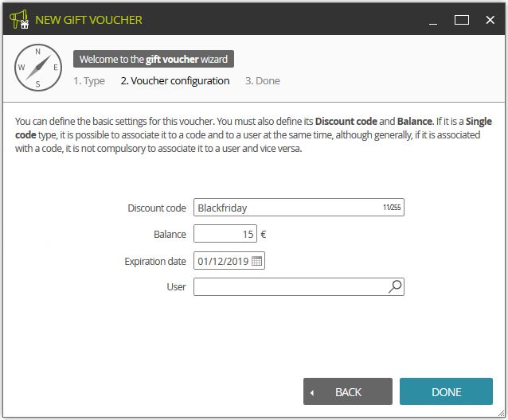Click the DONE button

pyautogui.click(x=446, y=391)
